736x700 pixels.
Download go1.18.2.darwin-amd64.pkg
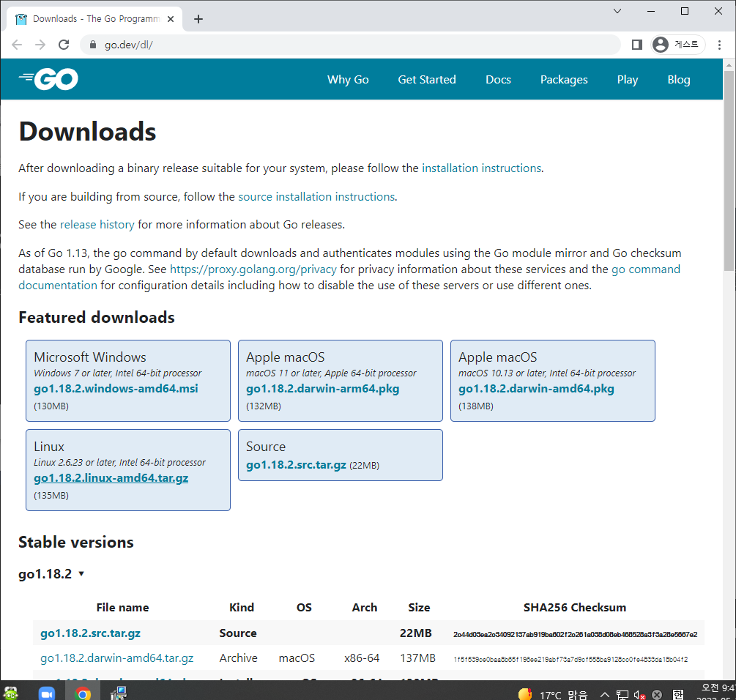click(x=536, y=389)
